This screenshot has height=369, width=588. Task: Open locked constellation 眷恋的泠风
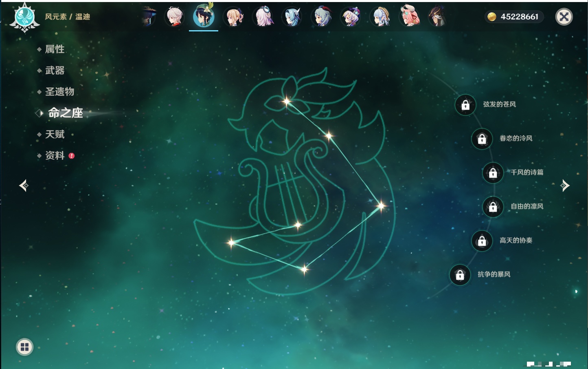482,139
